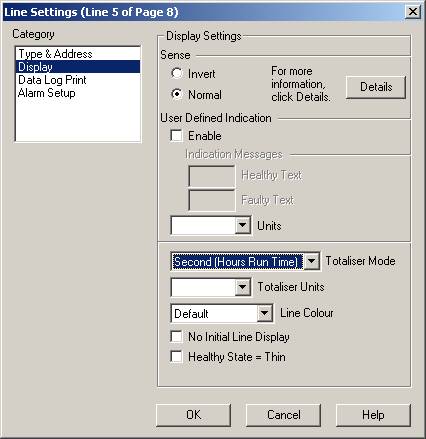This screenshot has width=426, height=439.
Task: Tick the No Initial Line Display checkbox
Action: pyautogui.click(x=176, y=336)
